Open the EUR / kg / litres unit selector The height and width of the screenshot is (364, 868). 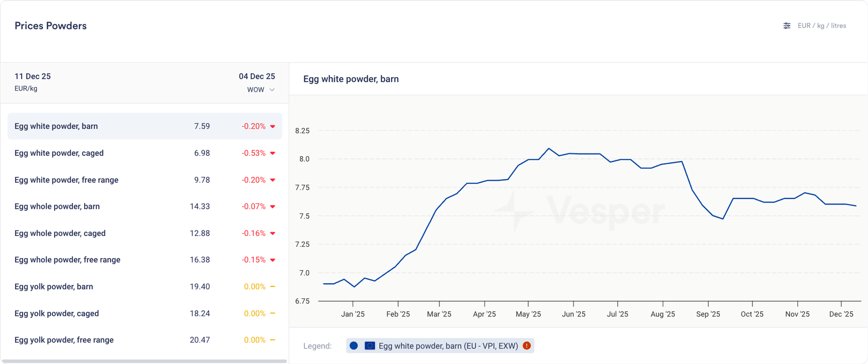point(821,25)
